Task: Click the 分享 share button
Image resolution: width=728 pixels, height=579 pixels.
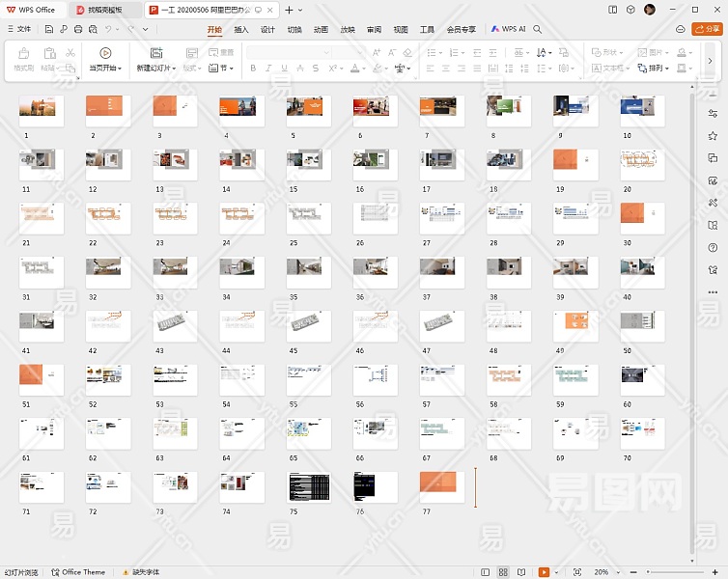Action: (x=707, y=29)
